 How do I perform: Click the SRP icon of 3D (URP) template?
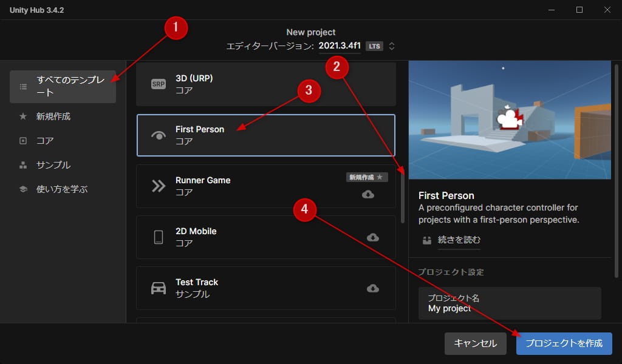click(158, 84)
